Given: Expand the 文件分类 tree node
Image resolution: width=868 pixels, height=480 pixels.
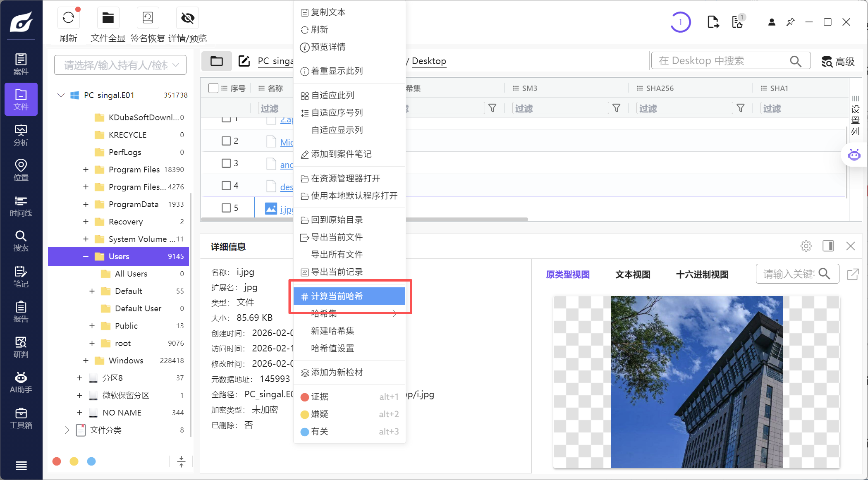Looking at the screenshot, I should (67, 430).
